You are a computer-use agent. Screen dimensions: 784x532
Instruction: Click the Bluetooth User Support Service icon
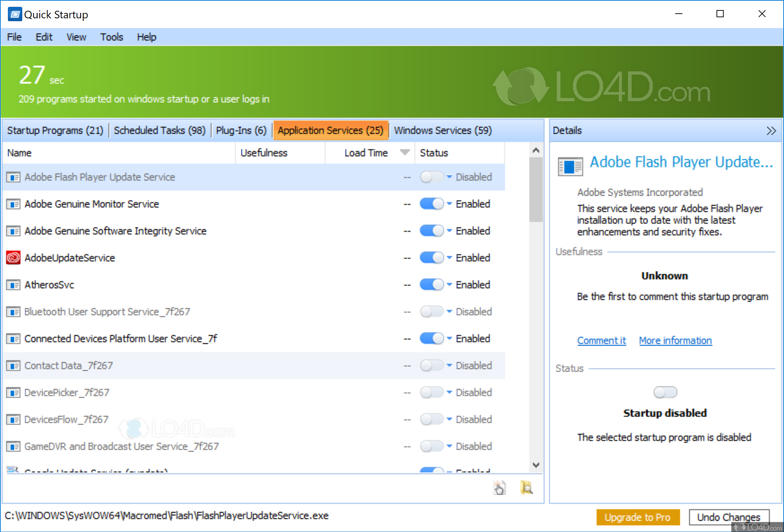tap(13, 312)
